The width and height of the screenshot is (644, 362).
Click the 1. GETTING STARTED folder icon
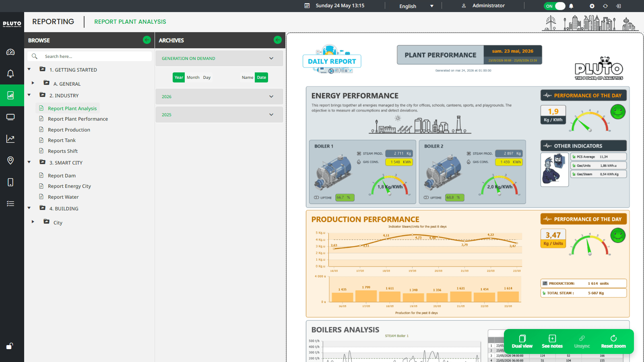(x=42, y=69)
